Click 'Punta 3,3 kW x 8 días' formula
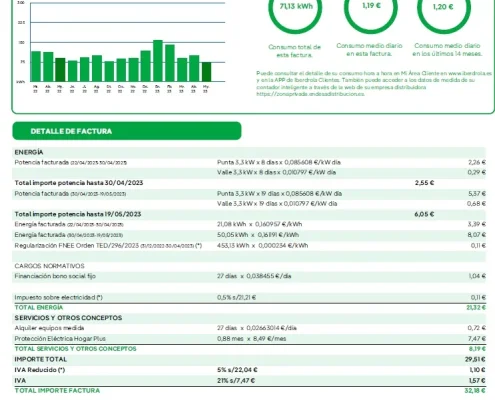This screenshot has width=495, height=400. point(279,162)
